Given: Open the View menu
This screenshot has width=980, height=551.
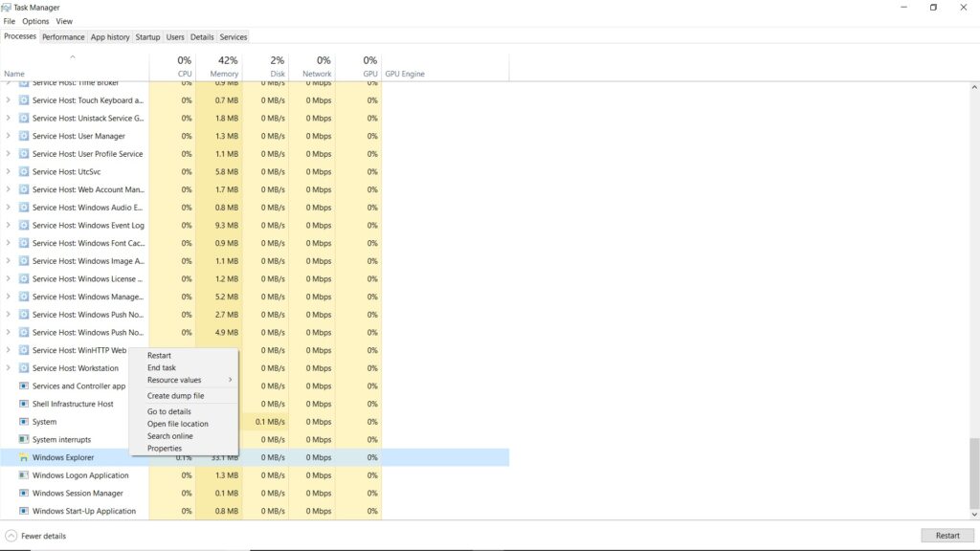Looking at the screenshot, I should 64,21.
